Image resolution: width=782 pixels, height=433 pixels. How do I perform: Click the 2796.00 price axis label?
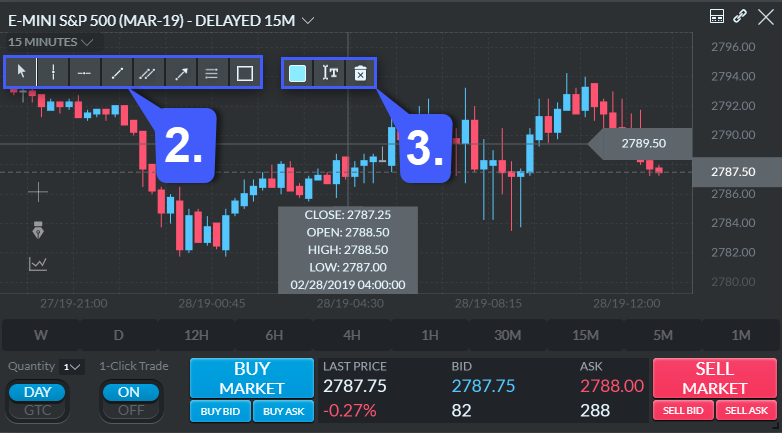point(733,47)
